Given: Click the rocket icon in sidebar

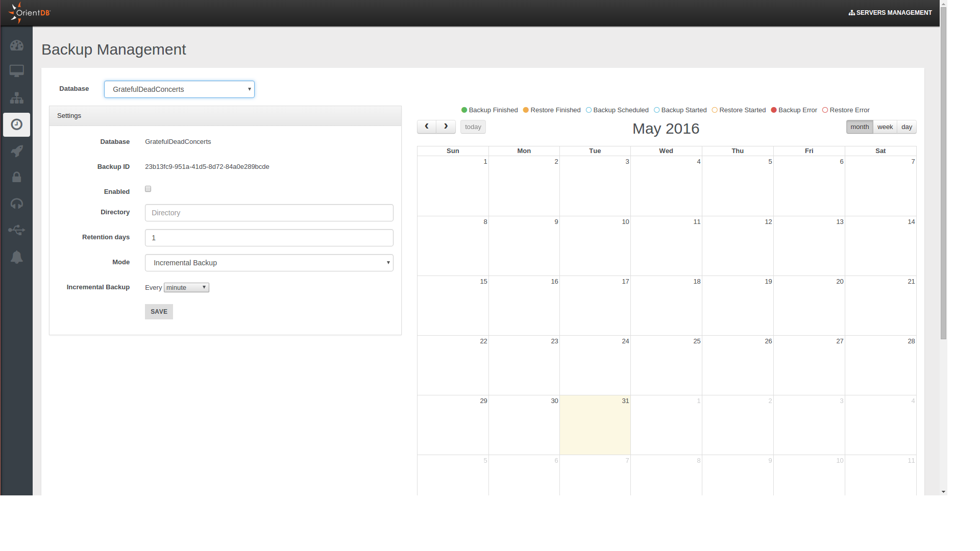Looking at the screenshot, I should (x=16, y=151).
